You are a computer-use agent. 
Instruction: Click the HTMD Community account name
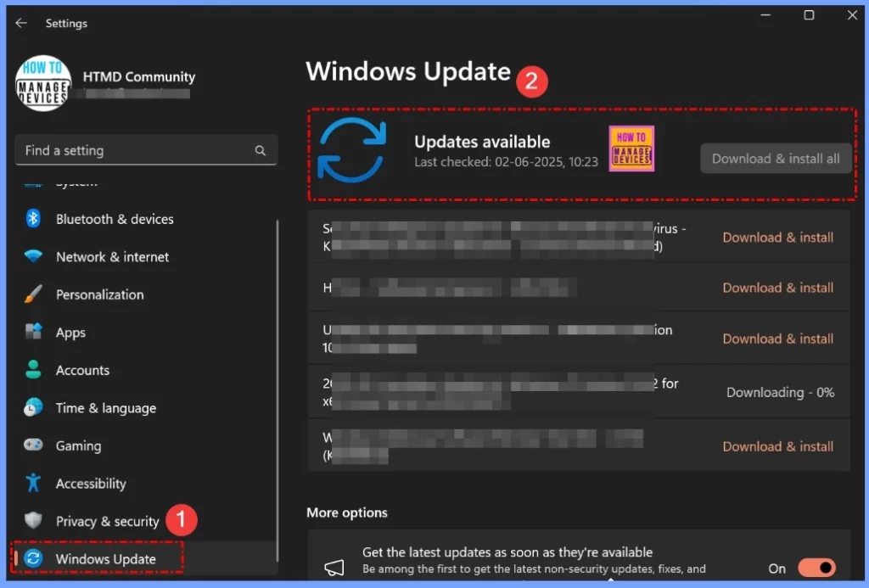[x=139, y=76]
